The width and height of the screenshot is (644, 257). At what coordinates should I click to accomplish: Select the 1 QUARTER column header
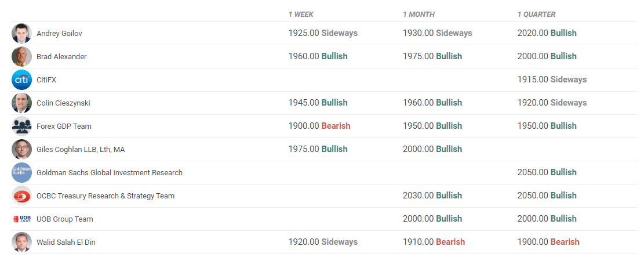tap(536, 15)
